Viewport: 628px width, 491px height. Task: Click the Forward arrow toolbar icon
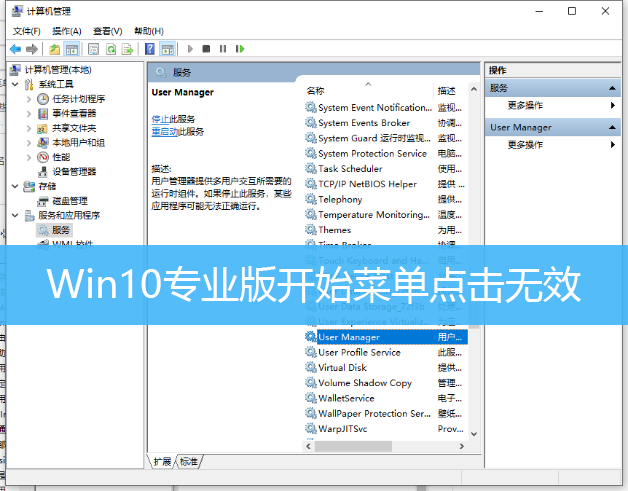[x=32, y=49]
